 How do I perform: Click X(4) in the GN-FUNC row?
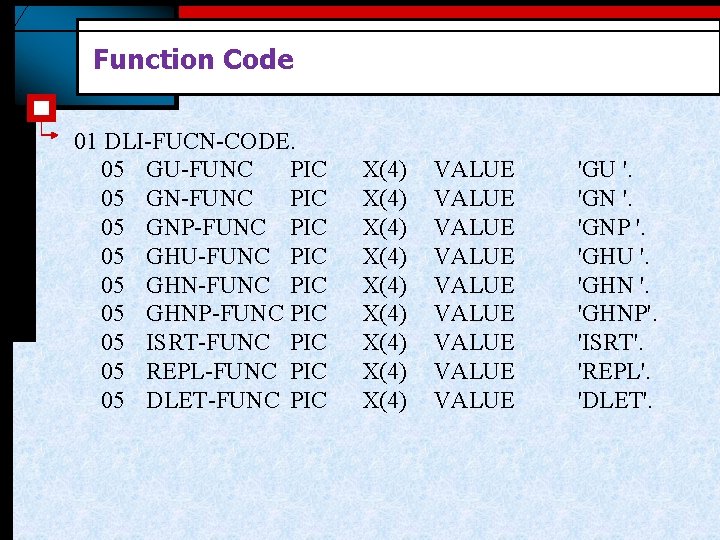(x=384, y=198)
